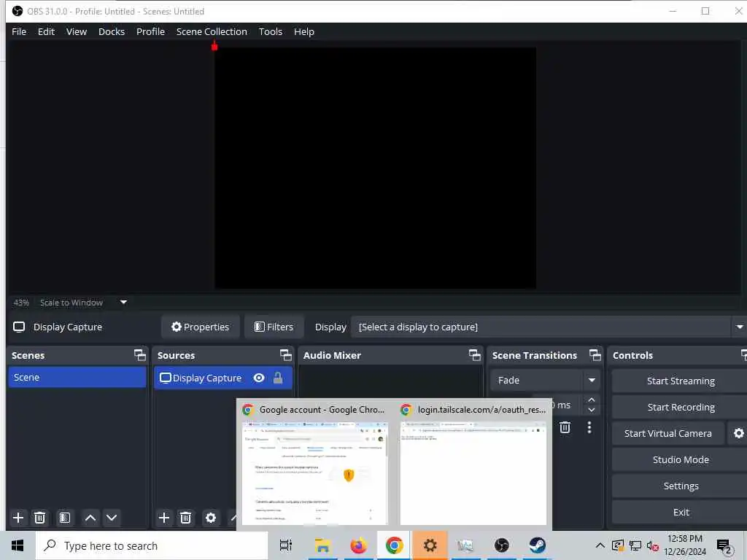Open OBS Settings button
Screen dimensions: 747x560
pyautogui.click(x=681, y=486)
